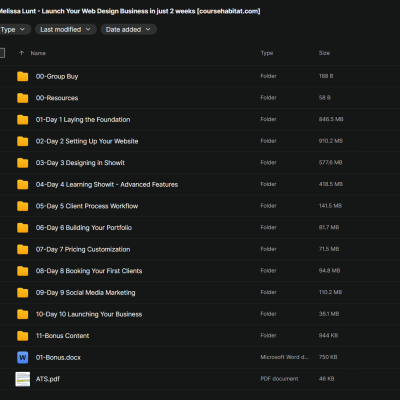400x400 pixels.
Task: Open the 01-Bonus.docx file name
Action: pyautogui.click(x=58, y=357)
